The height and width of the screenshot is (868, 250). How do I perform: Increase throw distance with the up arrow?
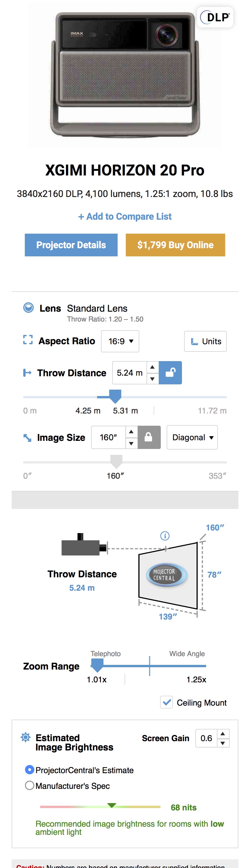point(152,367)
